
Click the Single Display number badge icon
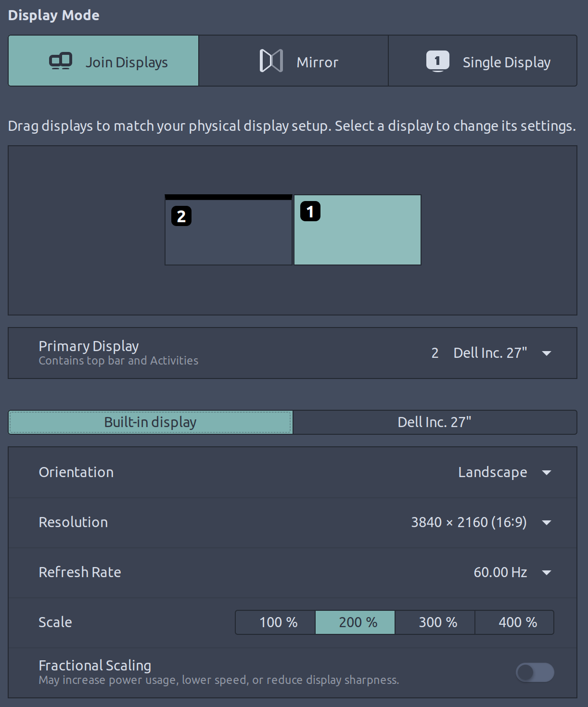[x=437, y=61]
